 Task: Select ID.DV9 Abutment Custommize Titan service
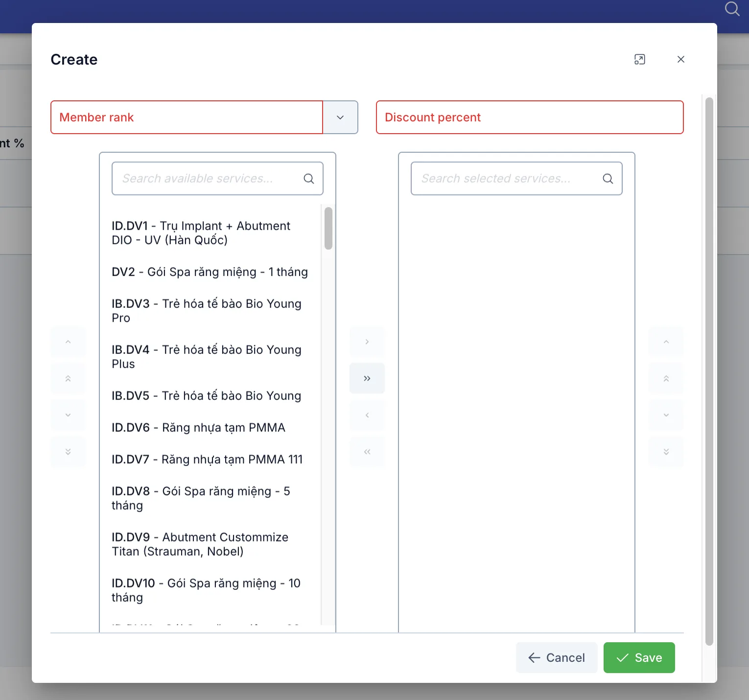pos(211,544)
